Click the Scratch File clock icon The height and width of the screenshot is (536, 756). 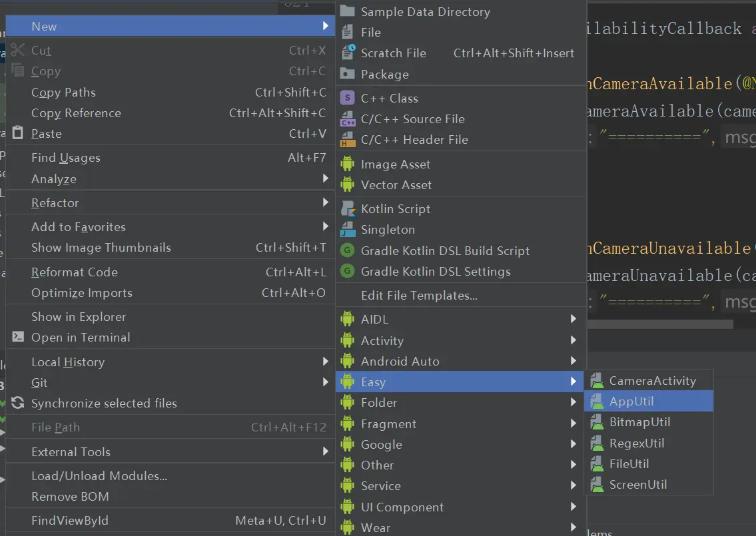click(x=348, y=52)
